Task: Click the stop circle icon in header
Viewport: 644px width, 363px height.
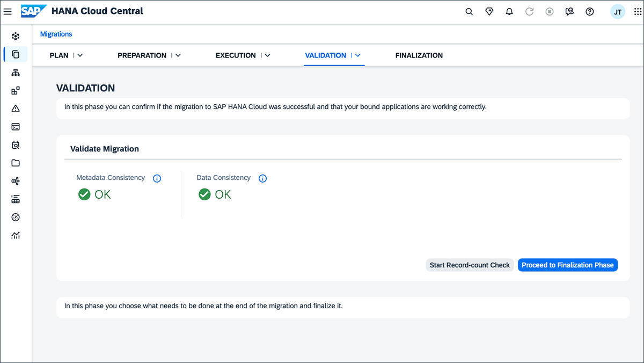Action: point(550,12)
